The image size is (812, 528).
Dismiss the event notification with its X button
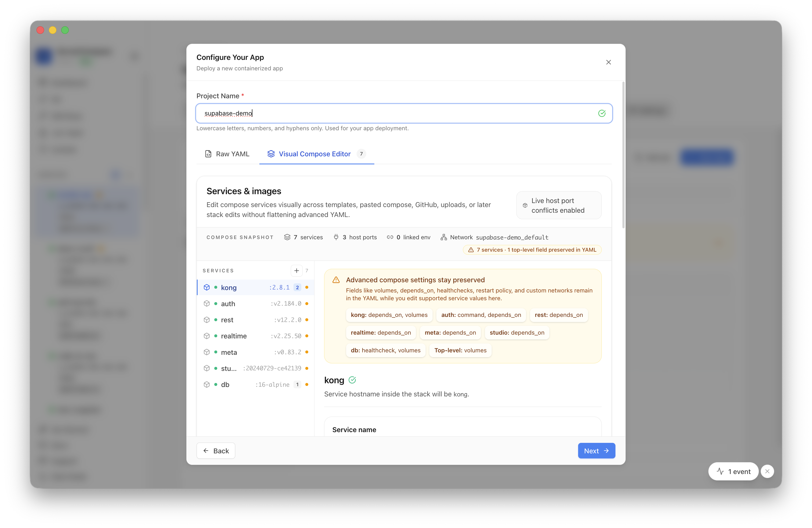click(x=767, y=471)
